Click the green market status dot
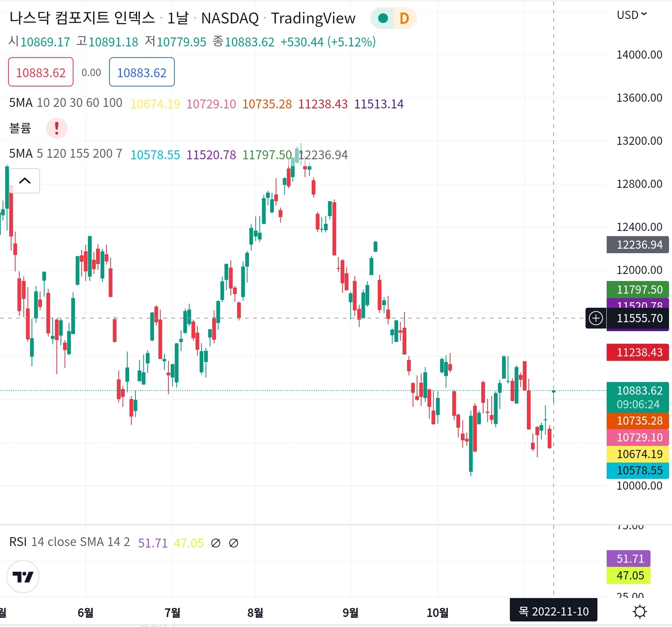The width and height of the screenshot is (672, 627). [x=383, y=18]
